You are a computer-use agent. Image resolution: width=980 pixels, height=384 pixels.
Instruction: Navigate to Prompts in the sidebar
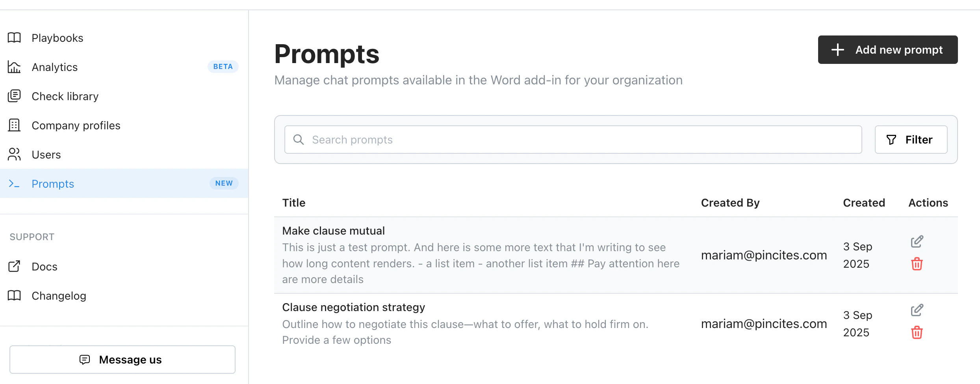click(53, 184)
